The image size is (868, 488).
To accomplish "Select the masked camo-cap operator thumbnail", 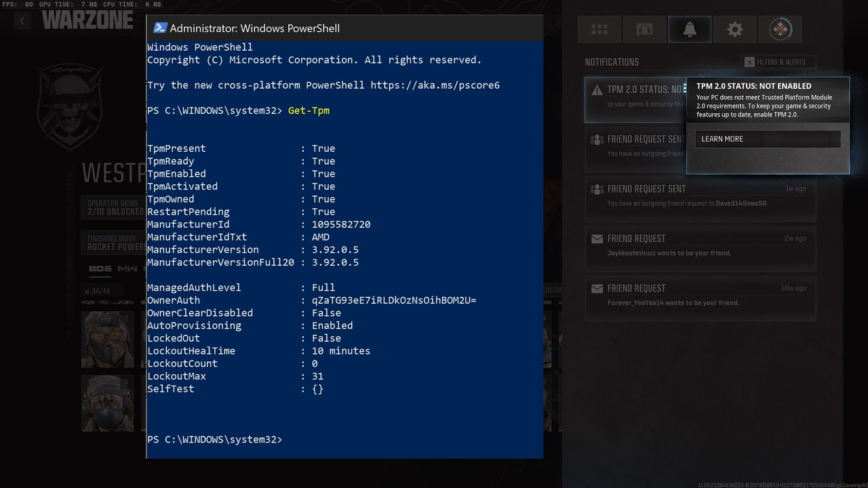I will coord(107,403).
